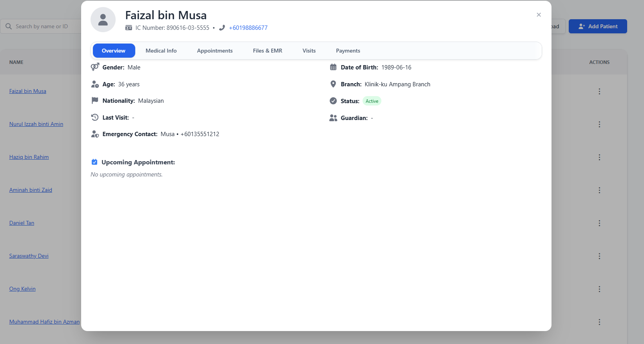This screenshot has height=344, width=644.
Task: Click the Branch location pin icon
Action: [333, 84]
